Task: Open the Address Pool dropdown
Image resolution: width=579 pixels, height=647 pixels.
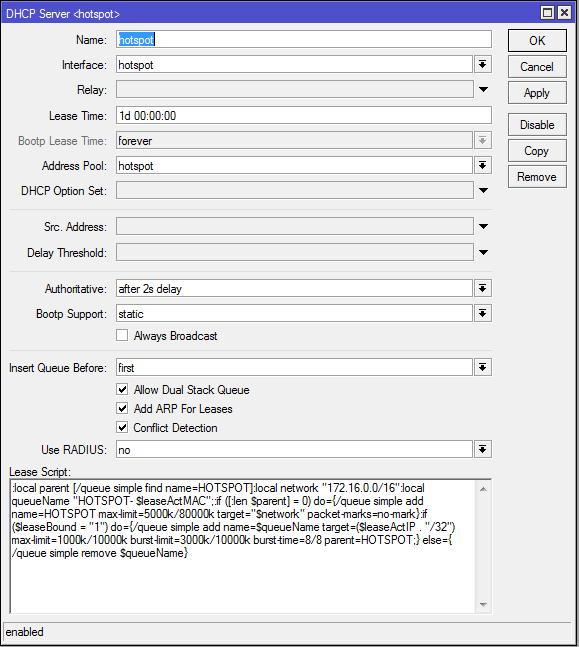Action: (482, 165)
